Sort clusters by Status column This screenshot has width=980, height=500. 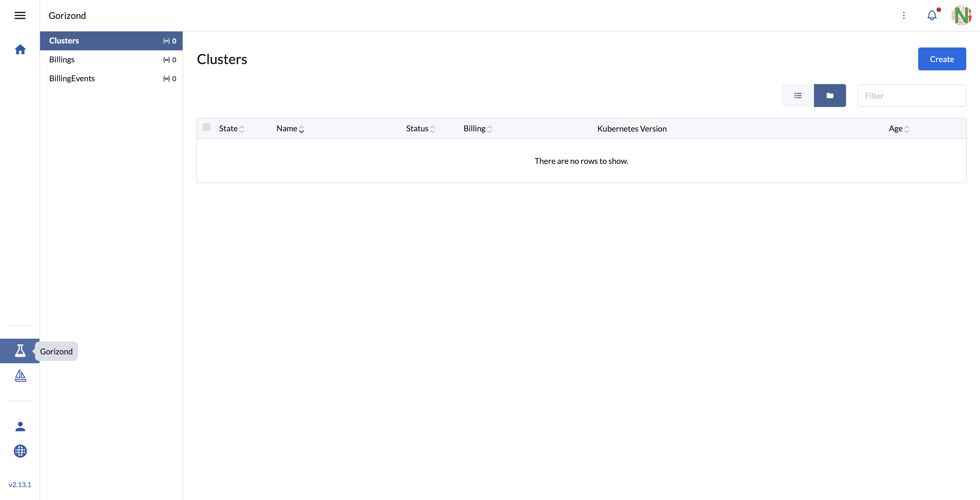coord(420,128)
